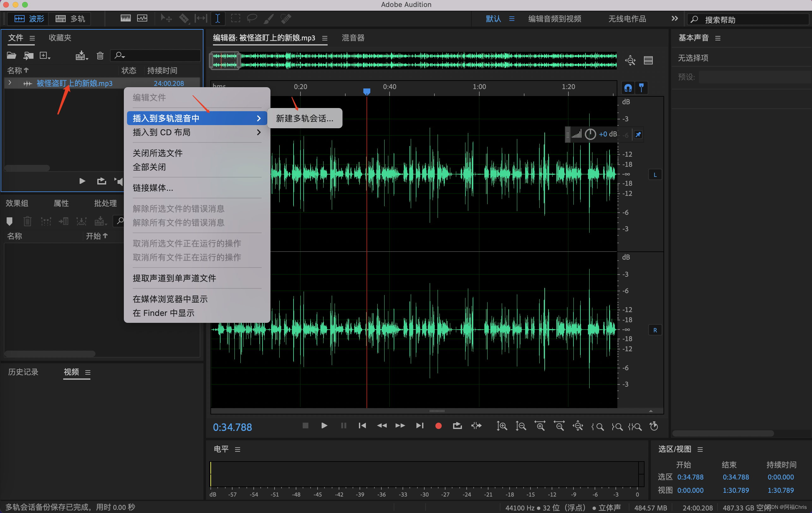Image resolution: width=812 pixels, height=513 pixels.
Task: Open the 视频 panel menu
Action: point(88,372)
